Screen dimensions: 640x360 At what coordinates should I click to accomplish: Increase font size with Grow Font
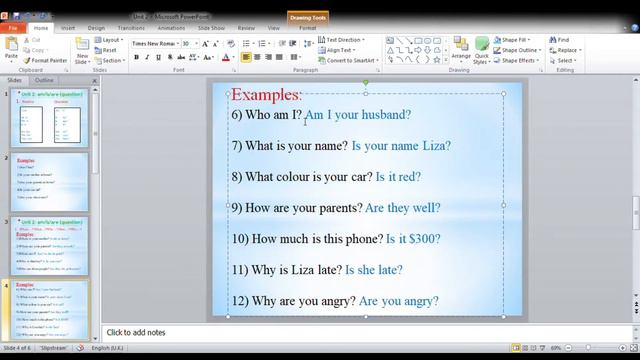pyautogui.click(x=205, y=44)
